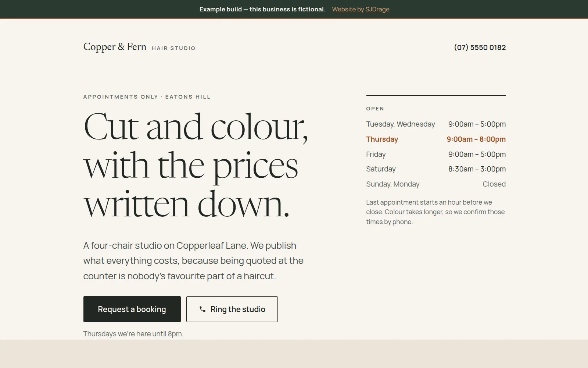
Task: Click the Sunday, Monday row label
Action: click(x=392, y=184)
